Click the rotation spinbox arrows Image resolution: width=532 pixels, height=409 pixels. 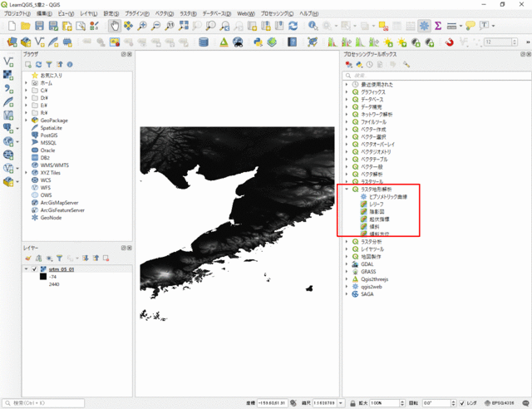(x=453, y=403)
